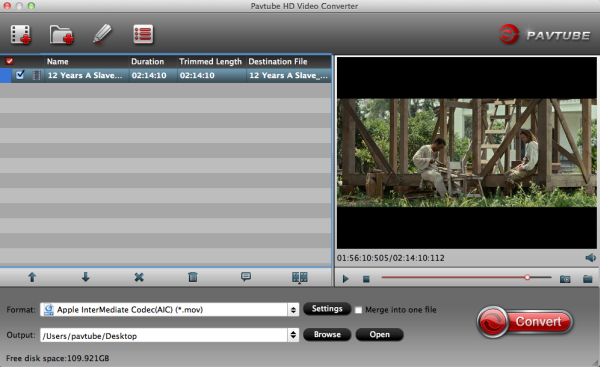Sort by the Duration column header

point(148,62)
